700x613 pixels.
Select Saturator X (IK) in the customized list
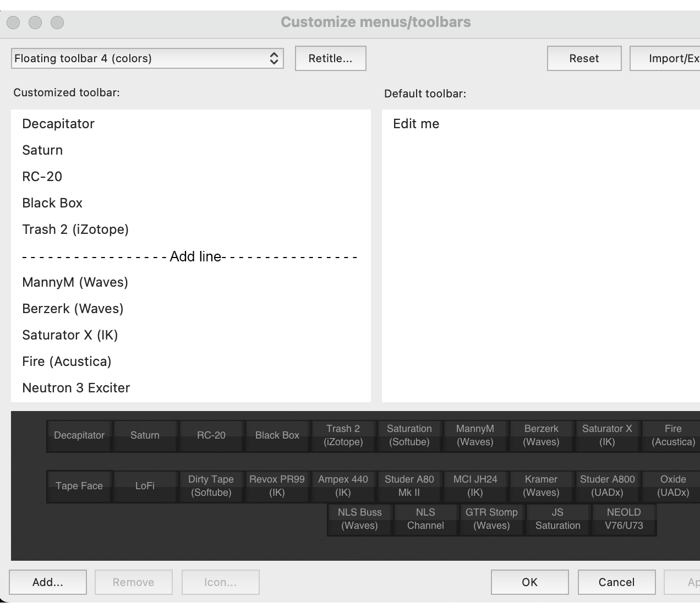pyautogui.click(x=190, y=335)
